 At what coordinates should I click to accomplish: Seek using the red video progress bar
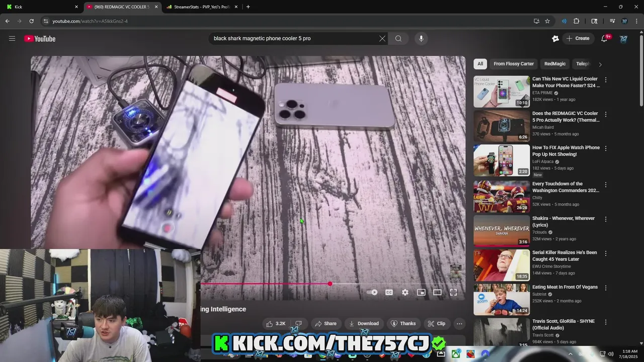266,284
